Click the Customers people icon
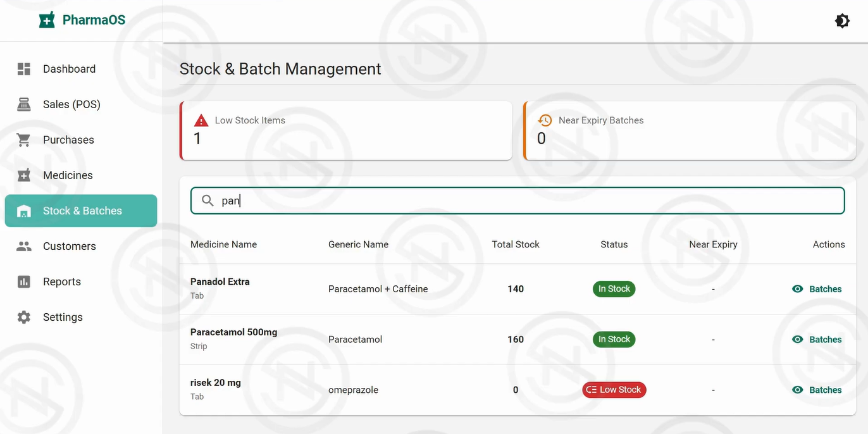 [24, 246]
